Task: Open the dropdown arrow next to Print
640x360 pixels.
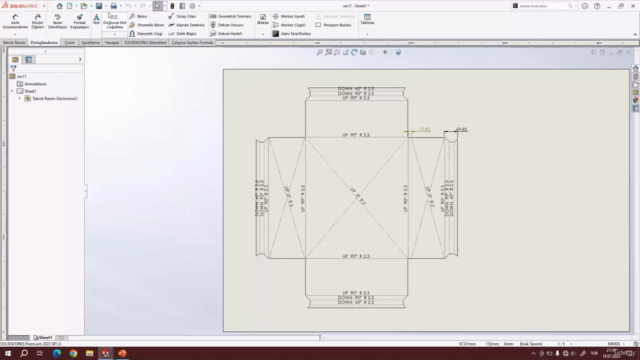Action: coord(121,6)
